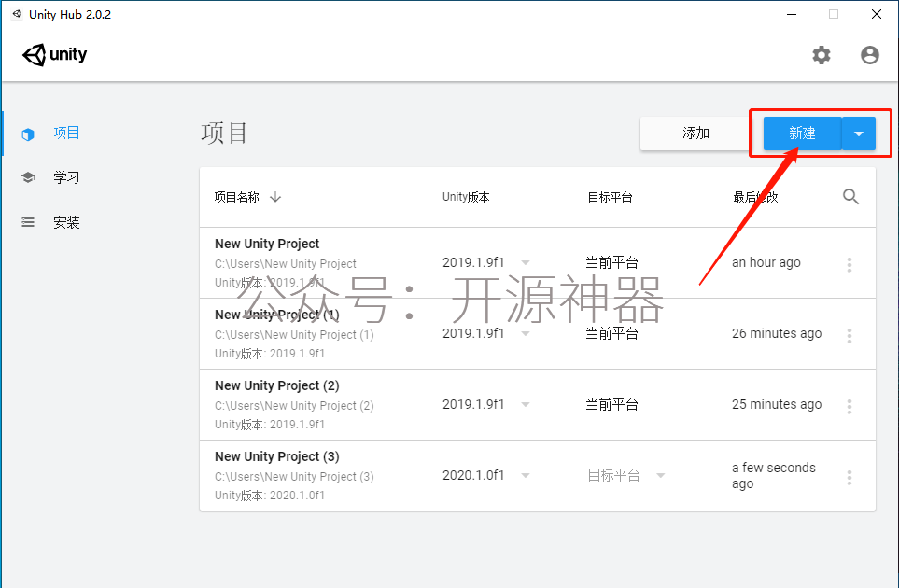Viewport: 899px width, 588px height.
Task: Open the New Unity Project (2) title
Action: (277, 385)
